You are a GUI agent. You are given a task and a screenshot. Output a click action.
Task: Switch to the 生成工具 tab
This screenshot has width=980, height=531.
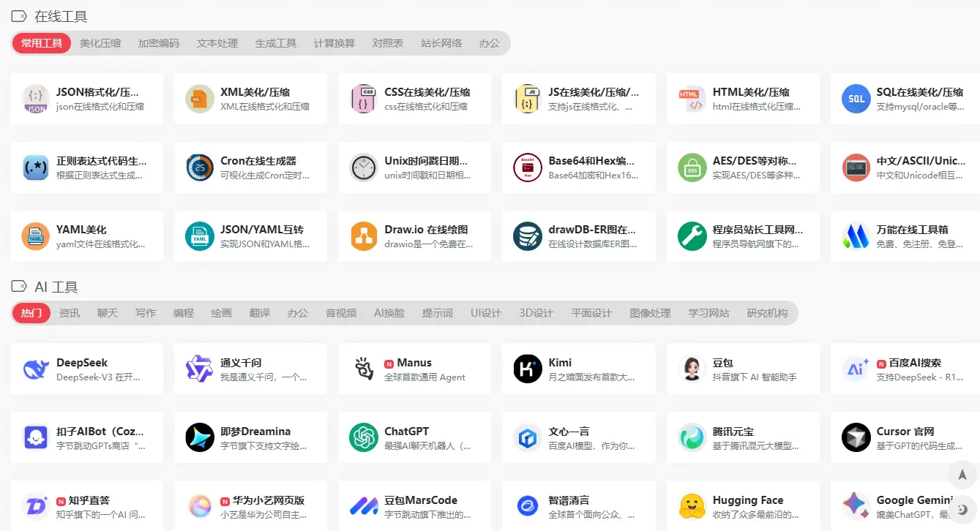[276, 43]
